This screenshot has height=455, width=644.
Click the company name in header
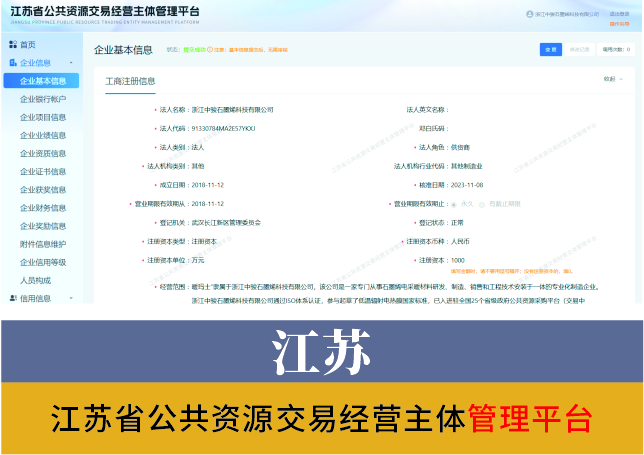click(x=567, y=14)
